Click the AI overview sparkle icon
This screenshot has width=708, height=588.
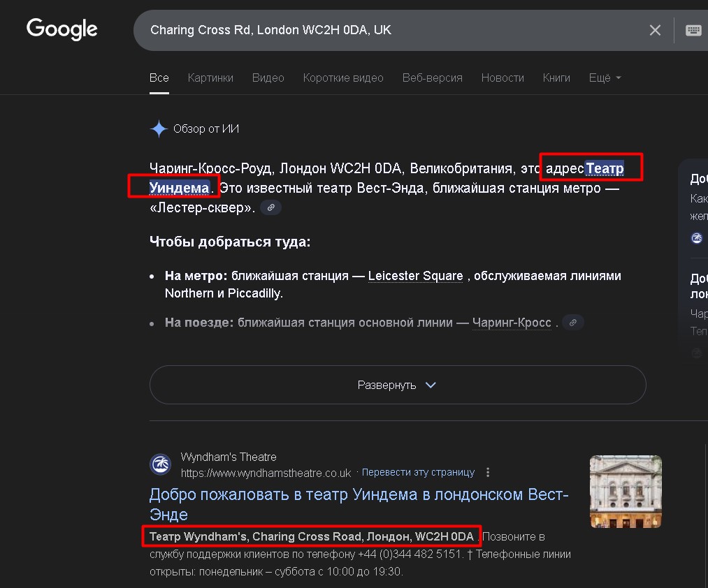[159, 128]
